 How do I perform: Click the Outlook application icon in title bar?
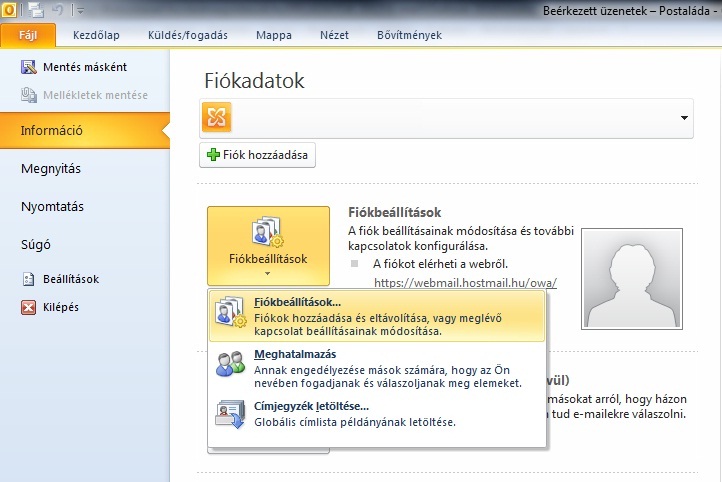[x=8, y=9]
